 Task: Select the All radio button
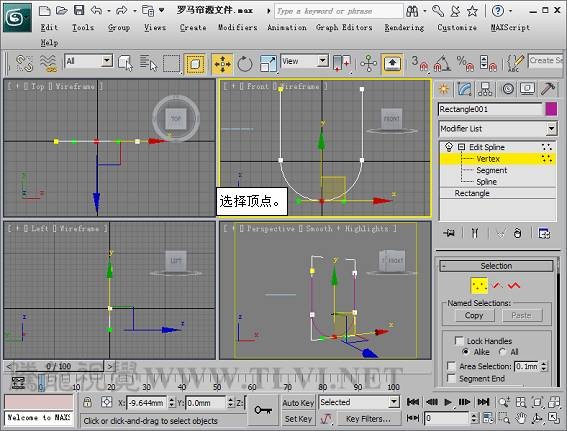pyautogui.click(x=502, y=351)
